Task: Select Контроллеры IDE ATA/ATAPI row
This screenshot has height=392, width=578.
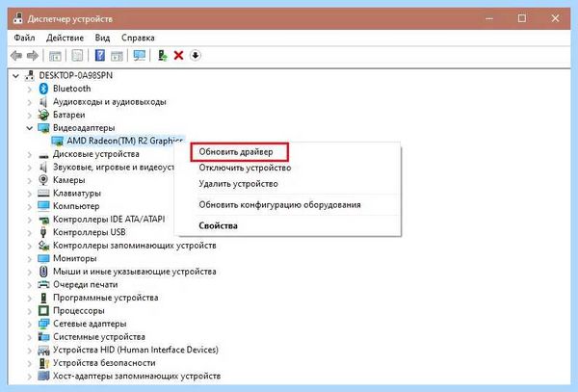Action: tap(109, 220)
